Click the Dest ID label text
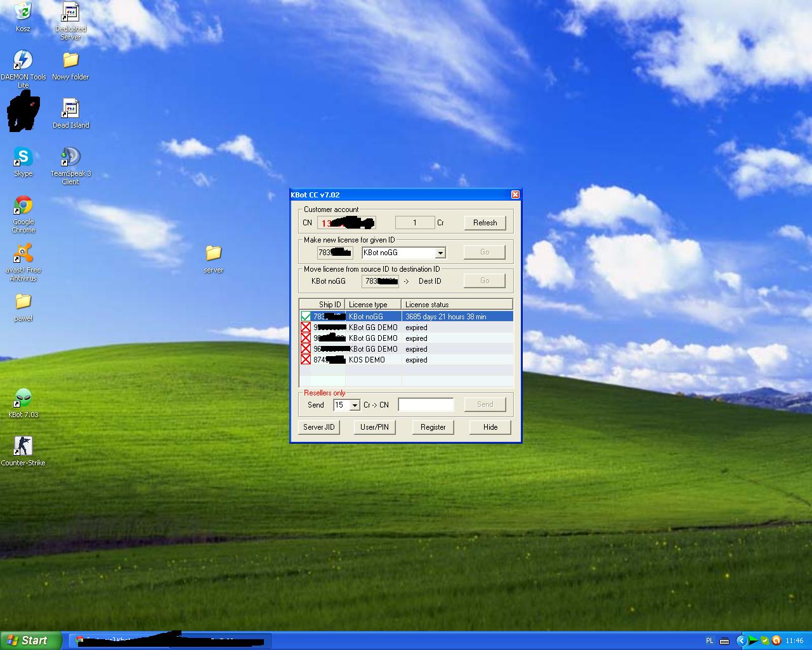 pyautogui.click(x=429, y=281)
